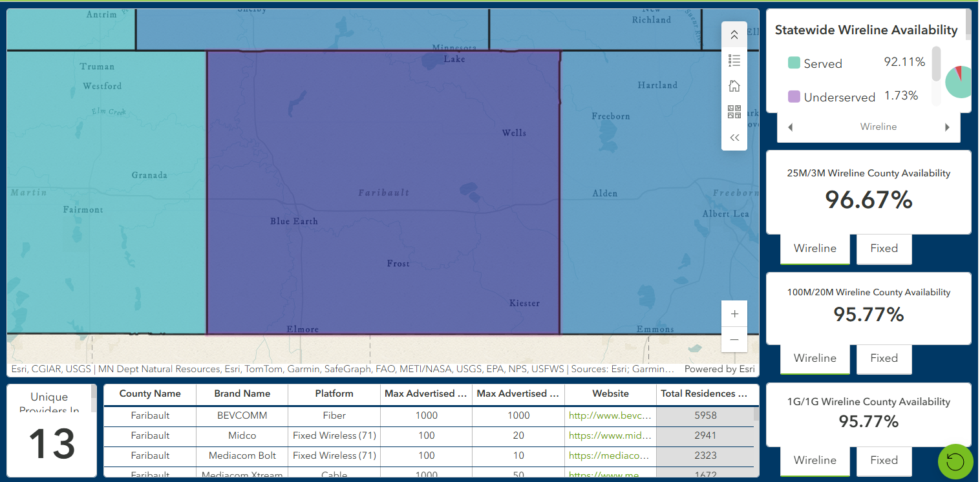
Task: Zoom in on the map
Action: click(734, 314)
